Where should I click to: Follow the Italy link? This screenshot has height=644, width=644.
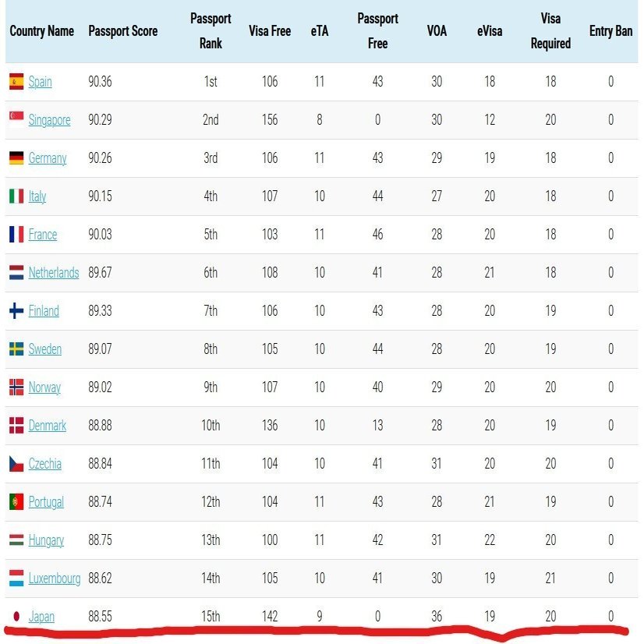click(x=37, y=196)
